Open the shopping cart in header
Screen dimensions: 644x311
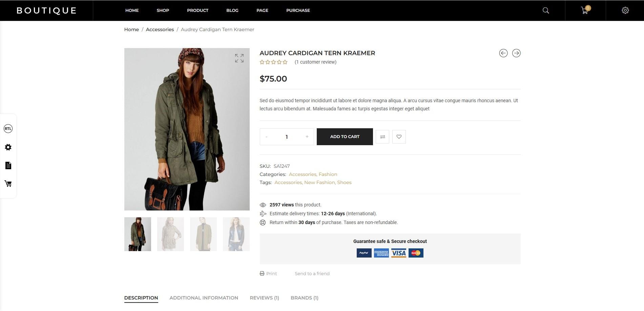[x=585, y=10]
